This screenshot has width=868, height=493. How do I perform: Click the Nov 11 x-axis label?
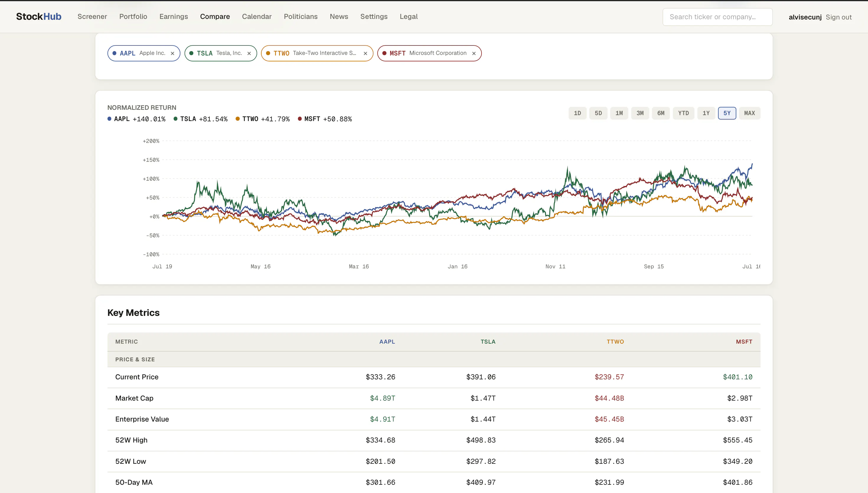[555, 267]
